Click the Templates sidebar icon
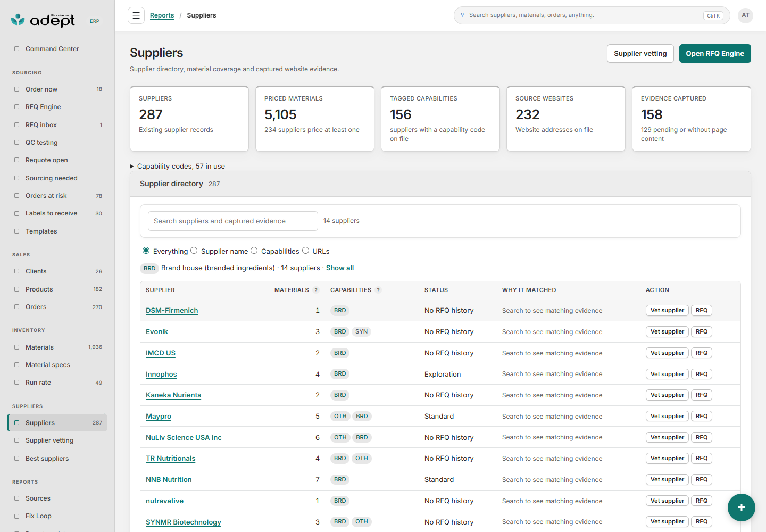Viewport: 766px width, 532px height. point(16,231)
